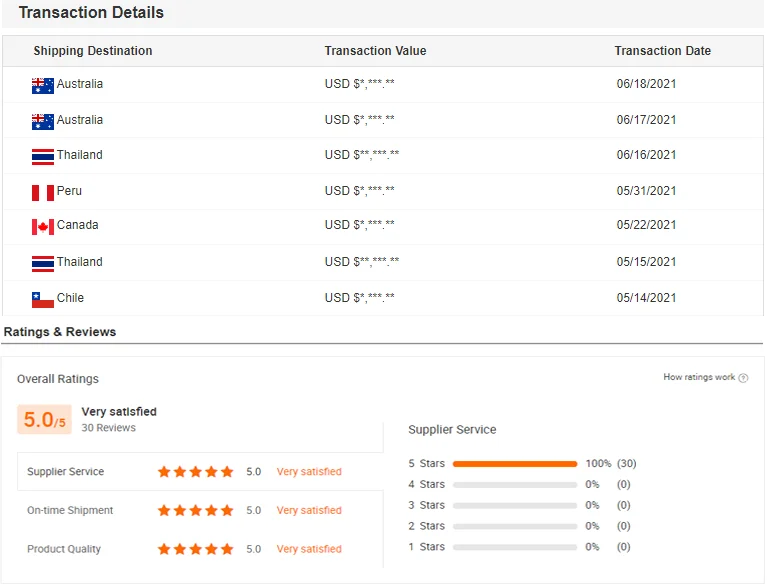Open the How ratings work link

pyautogui.click(x=699, y=377)
